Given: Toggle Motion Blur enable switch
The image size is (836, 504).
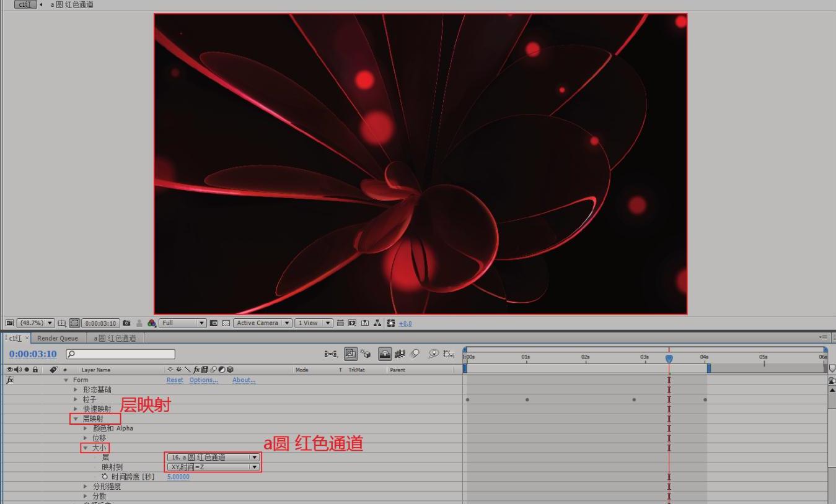Looking at the screenshot, I should tap(415, 354).
